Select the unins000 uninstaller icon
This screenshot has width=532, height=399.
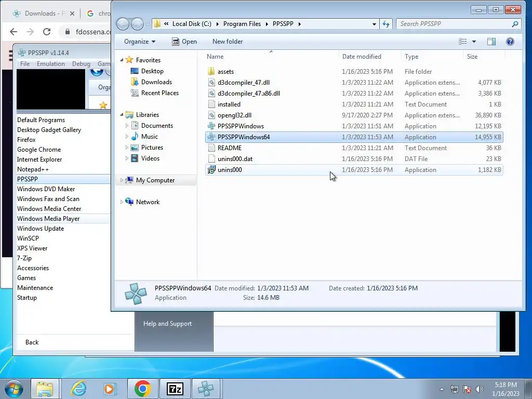coord(211,170)
